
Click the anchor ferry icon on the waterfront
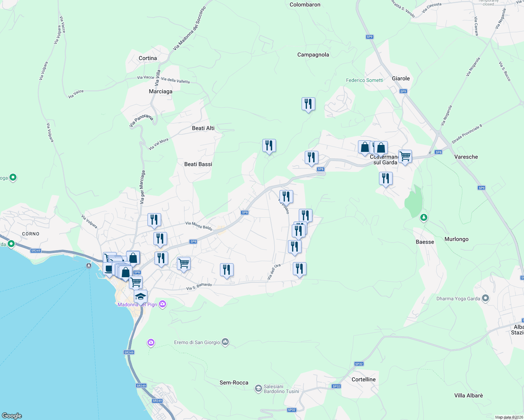point(88,265)
